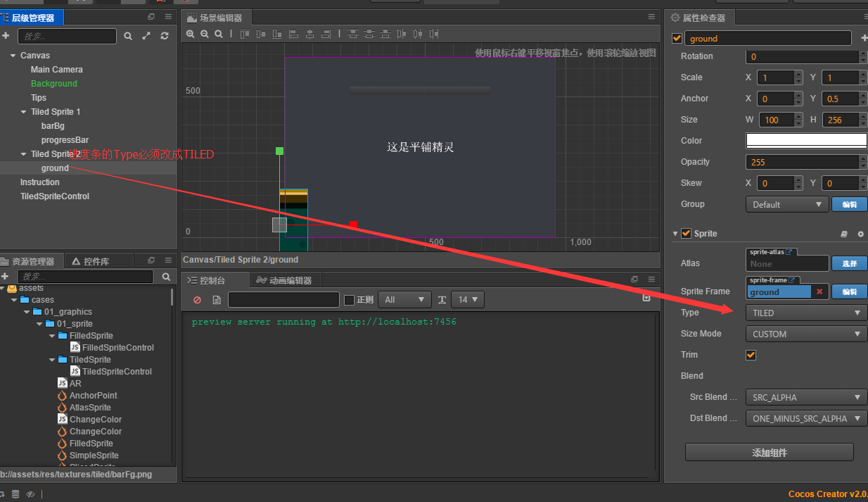Click the hierarchy refresh icon
Screen dimensions: 868x502
[x=165, y=36]
